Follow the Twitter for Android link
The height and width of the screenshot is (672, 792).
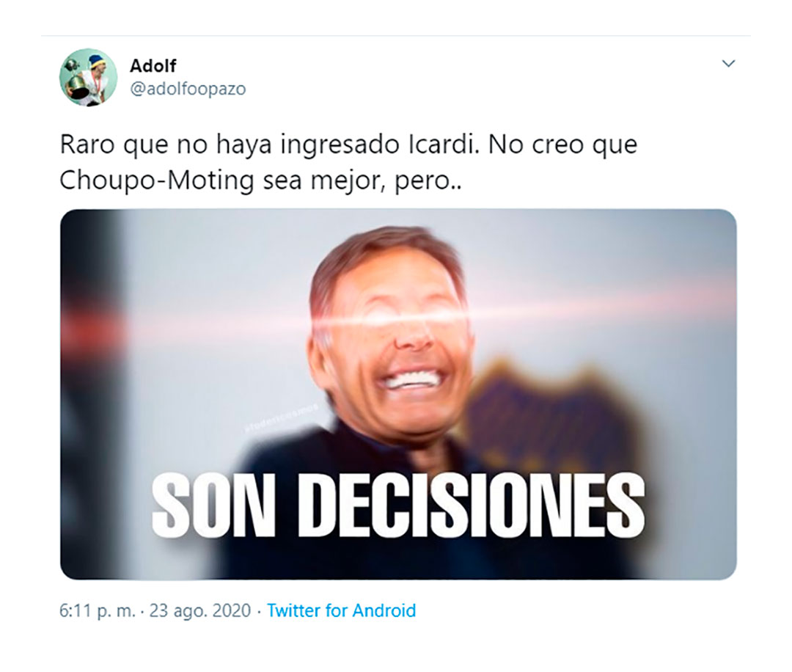point(342,610)
